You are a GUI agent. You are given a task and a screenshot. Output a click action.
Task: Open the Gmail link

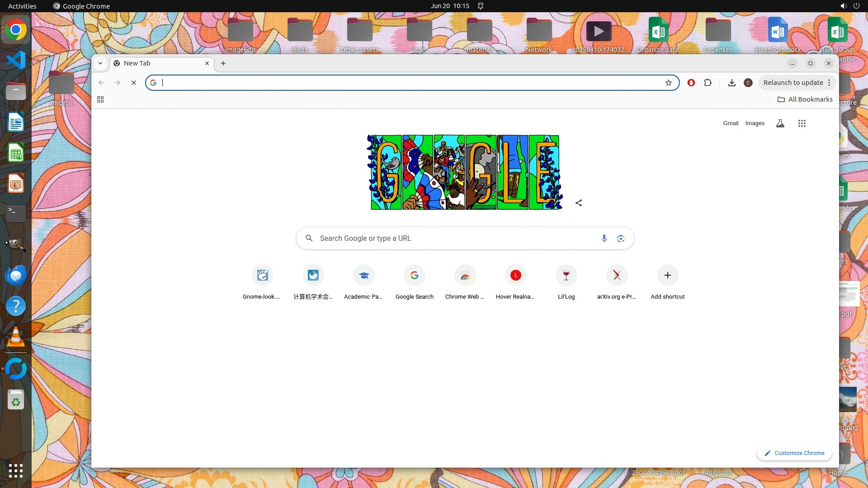[731, 123]
